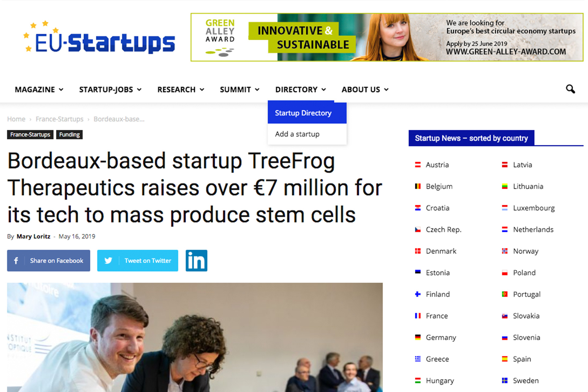Viewport: 588px width, 392px height.
Task: Click the EU-Startups logo
Action: [99, 38]
